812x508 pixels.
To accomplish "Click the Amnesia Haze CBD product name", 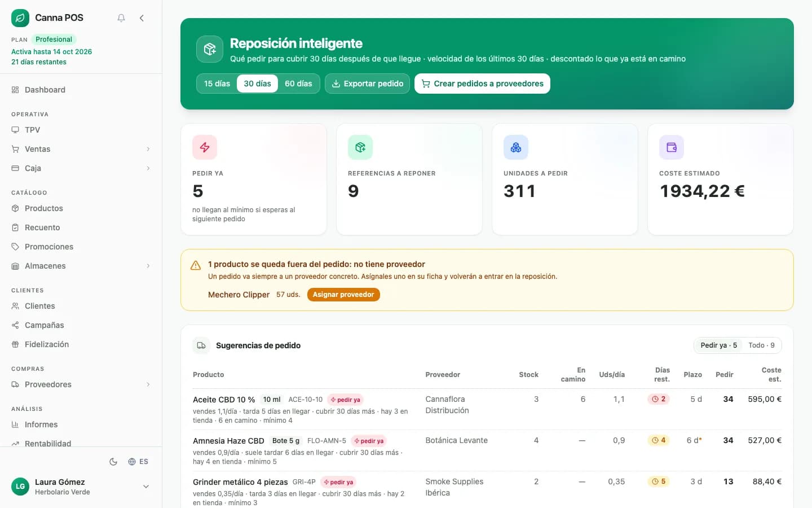I will click(x=228, y=441).
